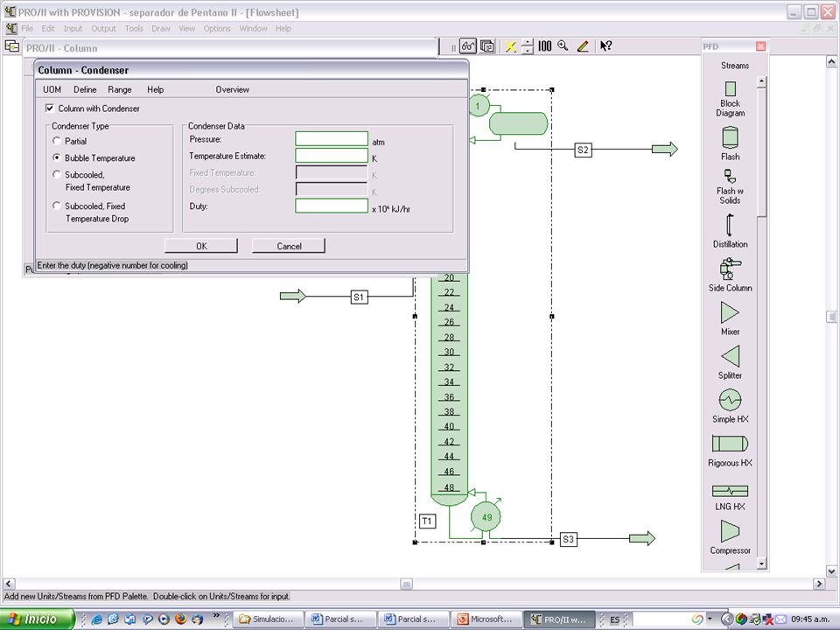Open the Draw menu in main window
This screenshot has width=840, height=630.
[161, 28]
